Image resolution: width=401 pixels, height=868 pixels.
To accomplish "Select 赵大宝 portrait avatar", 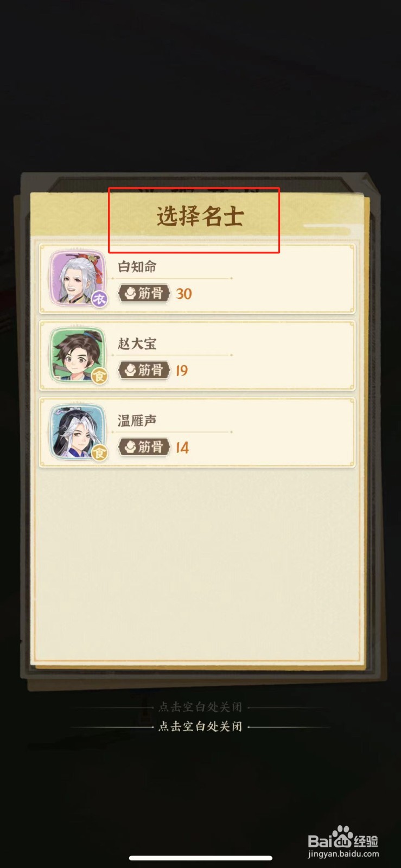I will [77, 355].
